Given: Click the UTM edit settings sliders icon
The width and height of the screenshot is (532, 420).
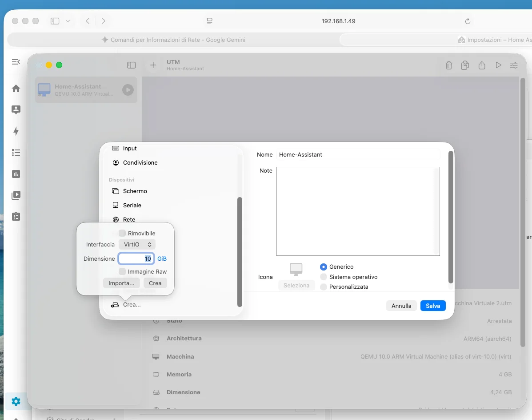Looking at the screenshot, I should 514,65.
